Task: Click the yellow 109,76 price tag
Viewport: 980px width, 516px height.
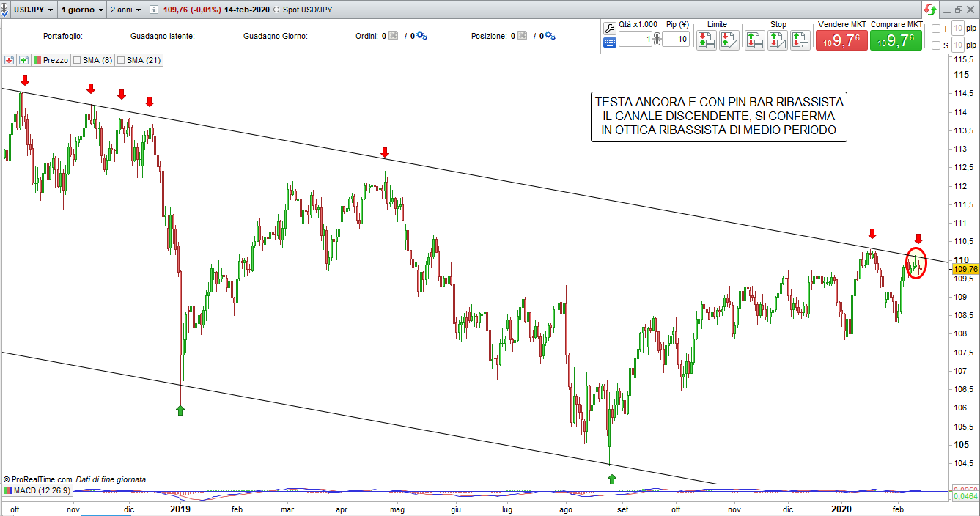Action: (965, 270)
